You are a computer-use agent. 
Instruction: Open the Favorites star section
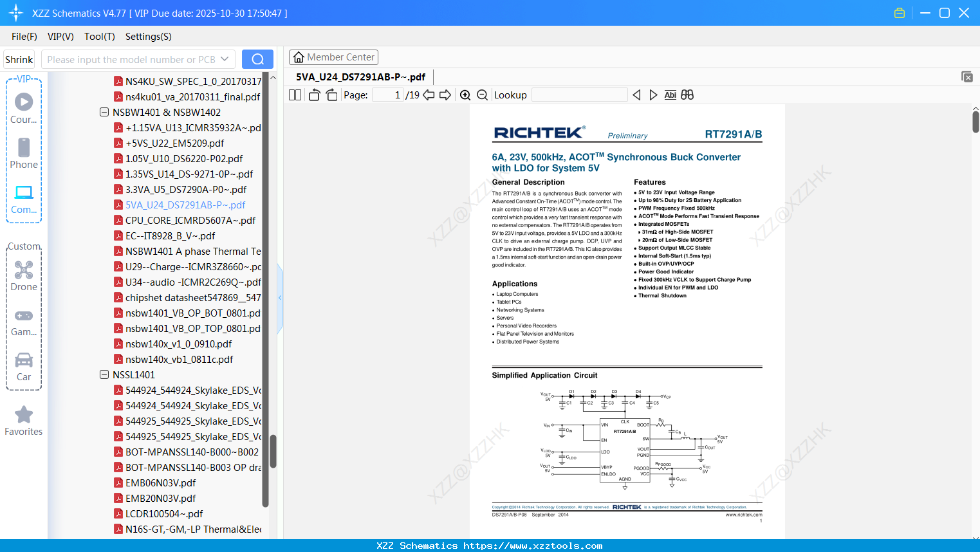click(x=24, y=421)
